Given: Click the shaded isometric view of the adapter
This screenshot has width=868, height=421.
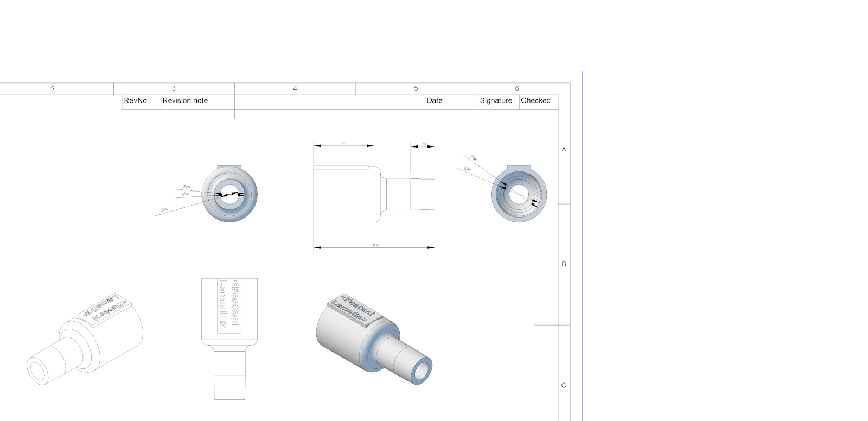Looking at the screenshot, I should pos(374,339).
